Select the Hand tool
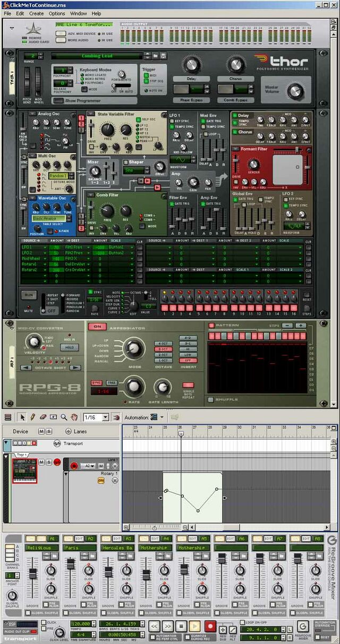The width and height of the screenshot is (340, 644). [74, 417]
